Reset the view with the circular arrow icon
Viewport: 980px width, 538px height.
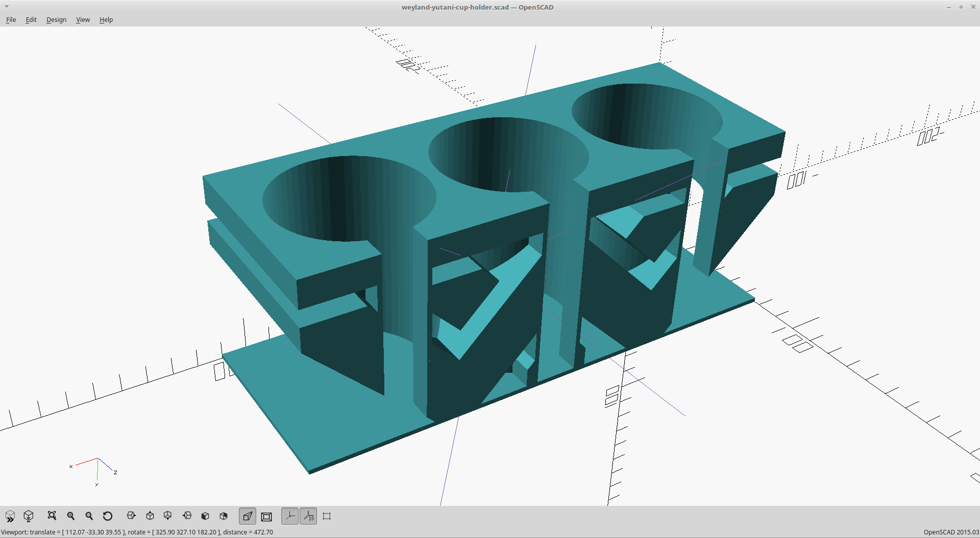coord(107,516)
